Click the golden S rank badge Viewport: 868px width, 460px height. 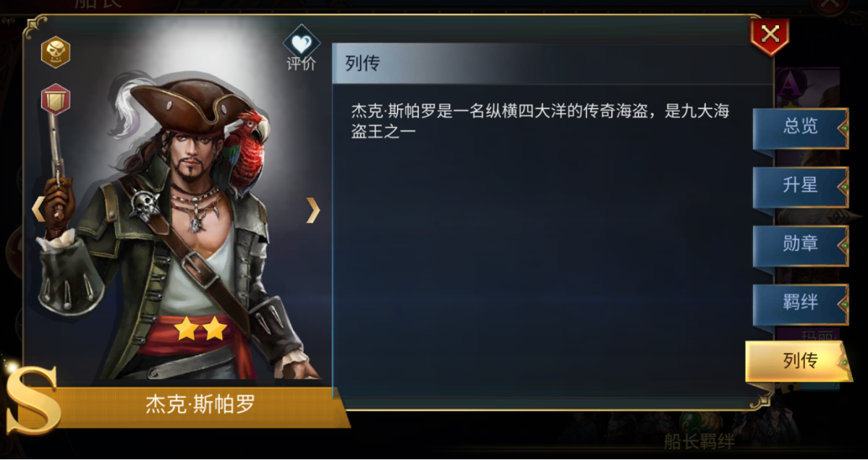coord(33,401)
